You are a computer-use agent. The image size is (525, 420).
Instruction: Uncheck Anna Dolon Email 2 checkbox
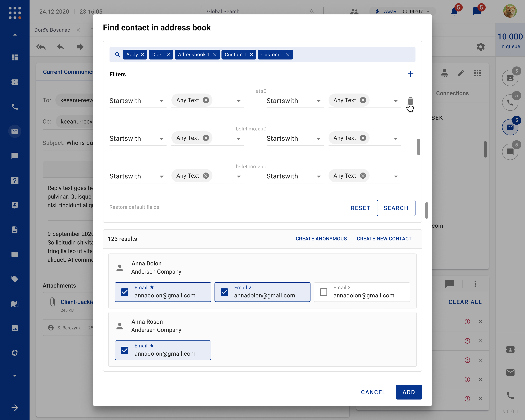(x=224, y=292)
